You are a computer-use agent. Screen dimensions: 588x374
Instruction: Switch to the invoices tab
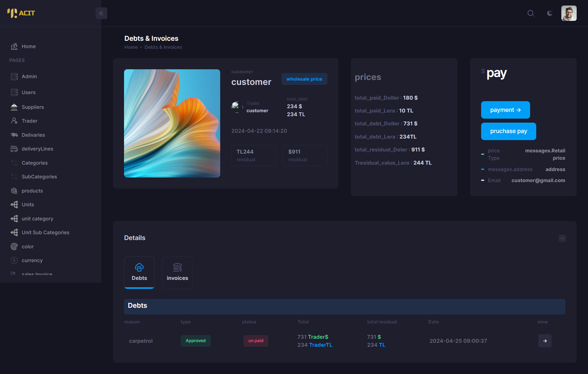pos(177,272)
